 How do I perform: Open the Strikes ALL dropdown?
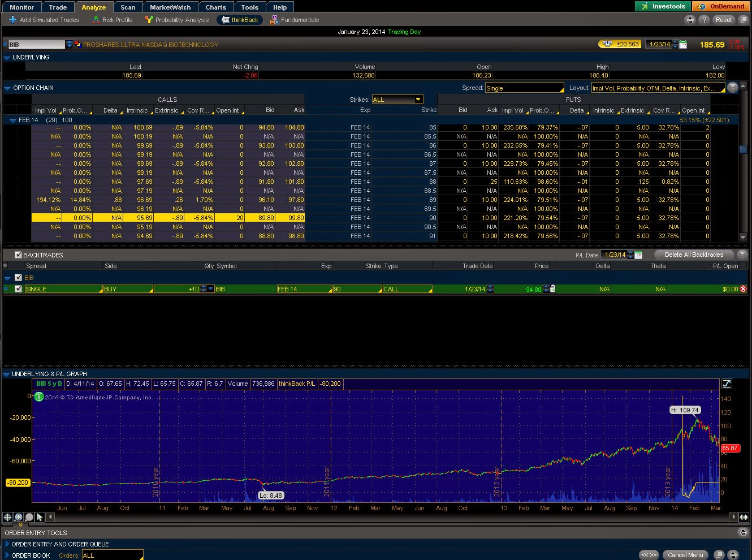[x=397, y=100]
